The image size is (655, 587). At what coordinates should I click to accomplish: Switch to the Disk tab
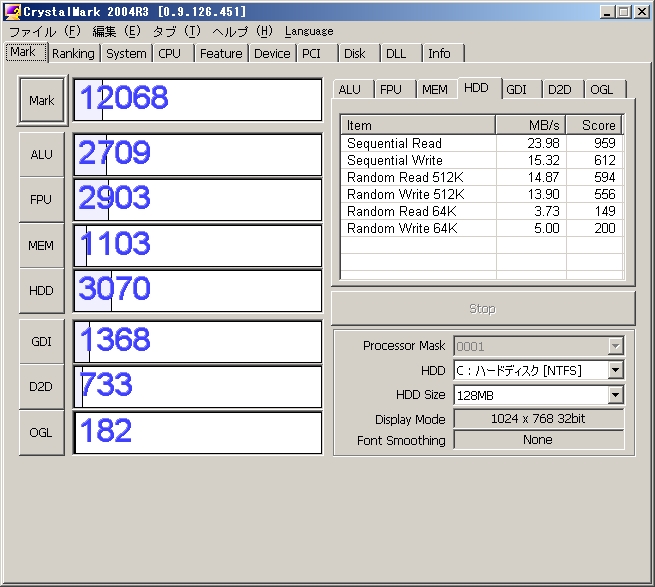359,53
